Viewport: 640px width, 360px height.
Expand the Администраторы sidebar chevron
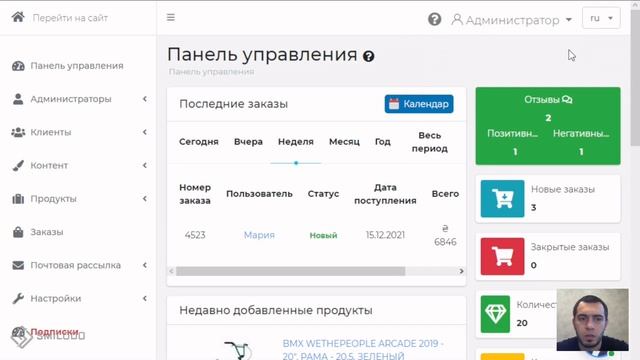tap(145, 99)
